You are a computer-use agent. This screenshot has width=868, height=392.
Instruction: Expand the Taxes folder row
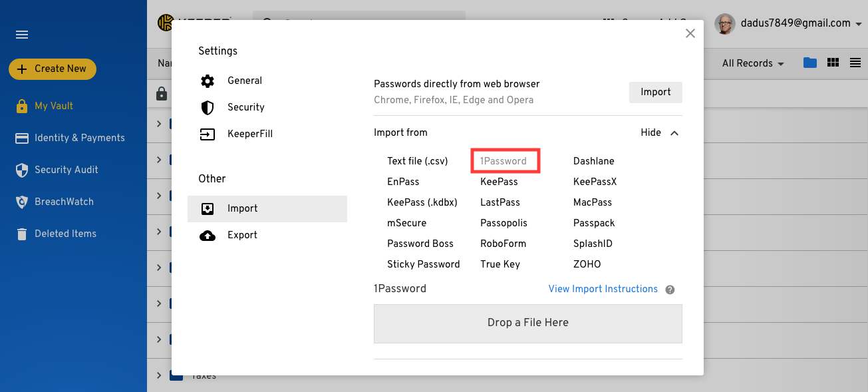(159, 375)
